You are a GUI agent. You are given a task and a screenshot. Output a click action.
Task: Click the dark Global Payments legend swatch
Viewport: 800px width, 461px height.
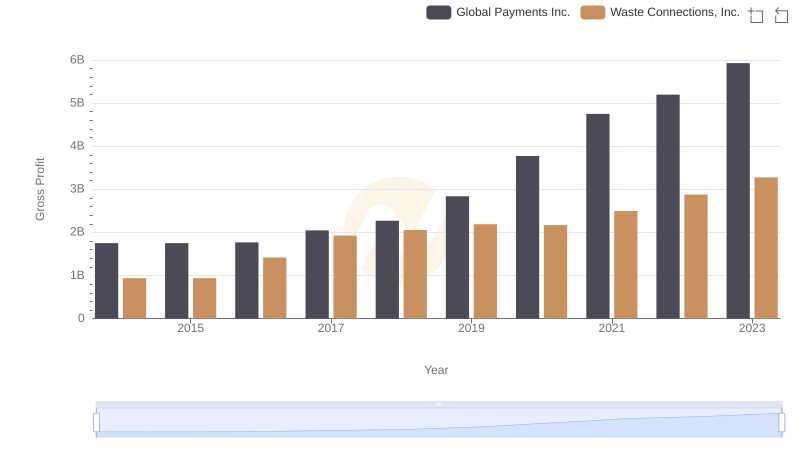[x=439, y=12]
